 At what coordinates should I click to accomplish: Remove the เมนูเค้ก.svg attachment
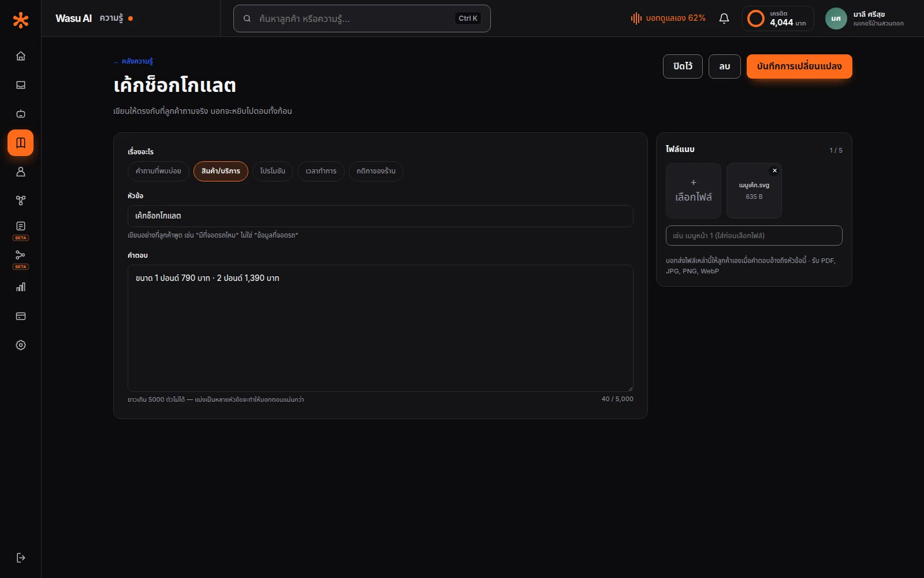(775, 171)
